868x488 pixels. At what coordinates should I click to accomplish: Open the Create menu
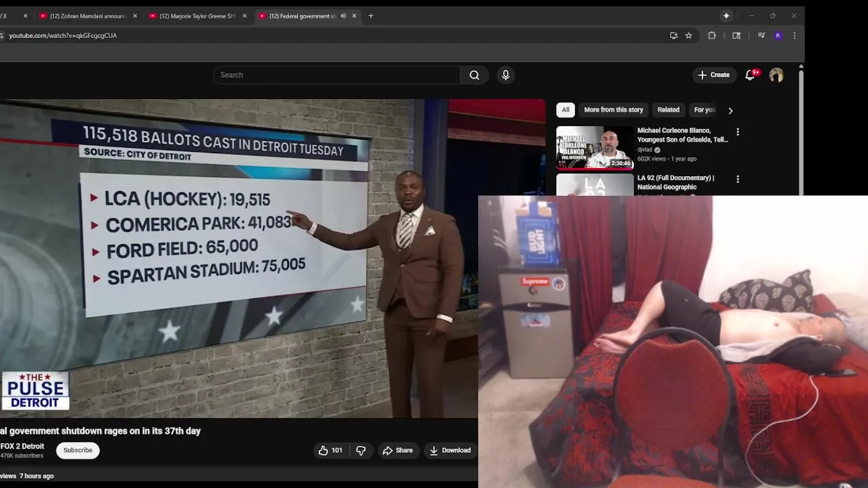713,75
